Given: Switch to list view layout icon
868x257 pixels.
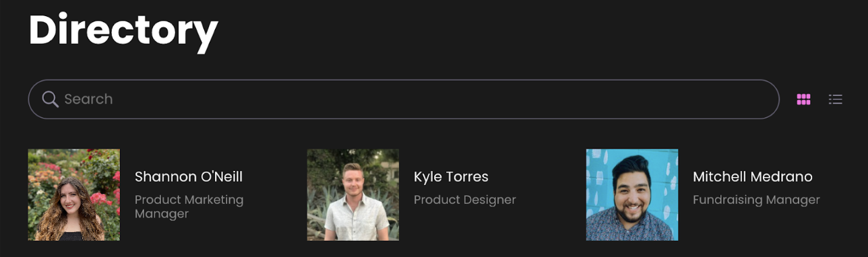Looking at the screenshot, I should 836,100.
